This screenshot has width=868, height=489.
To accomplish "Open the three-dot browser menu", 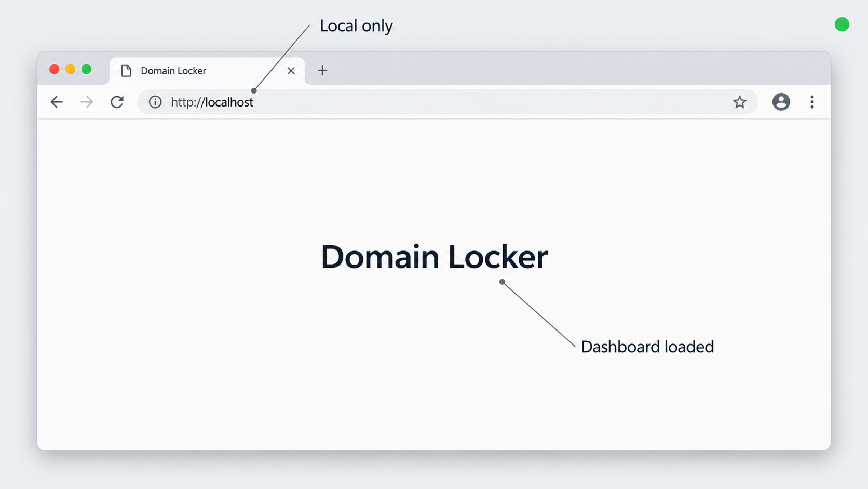I will tap(812, 102).
